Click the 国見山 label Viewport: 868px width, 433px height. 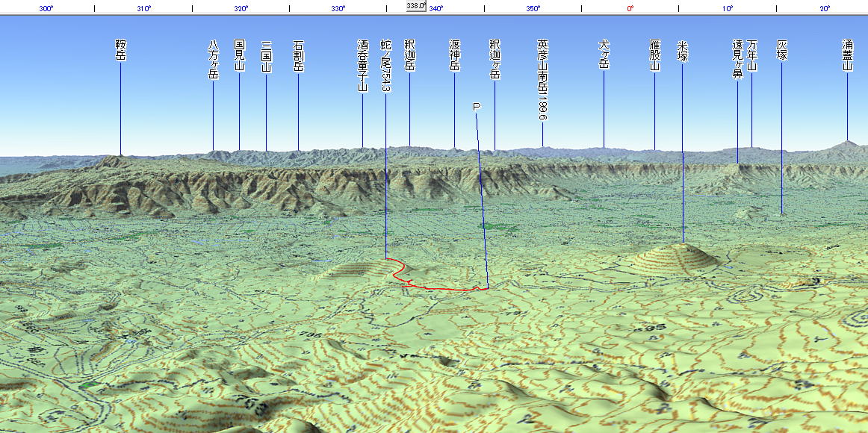pyautogui.click(x=239, y=55)
